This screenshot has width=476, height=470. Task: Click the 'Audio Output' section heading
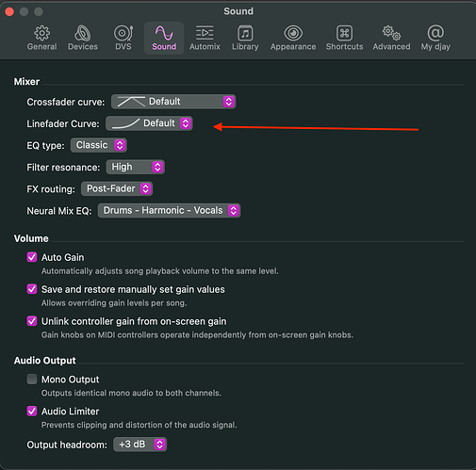pos(45,361)
